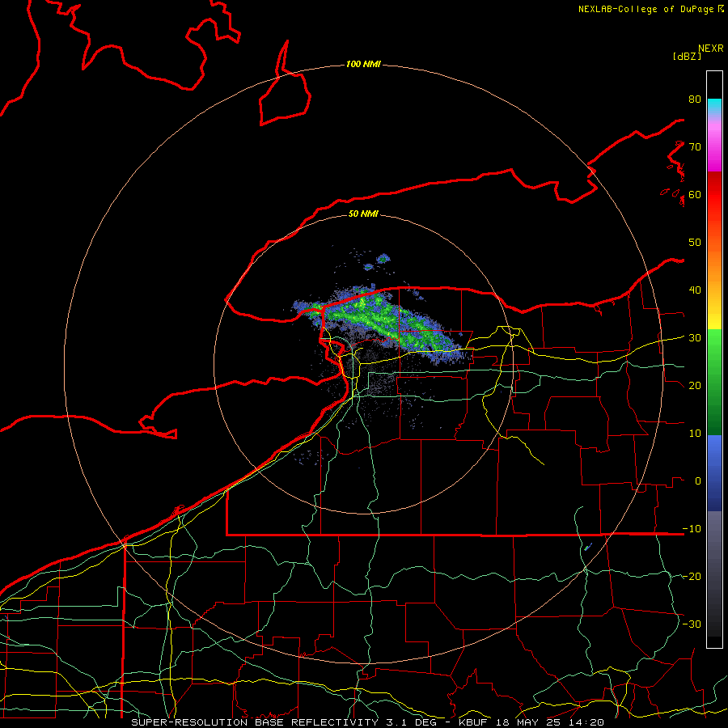Screen dimensions: 728x728
Task: Click the NEXR label above the color scale
Action: 710,49
